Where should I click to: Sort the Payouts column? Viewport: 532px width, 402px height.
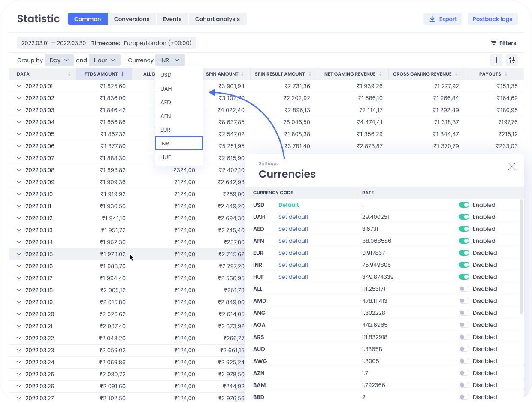click(506, 74)
